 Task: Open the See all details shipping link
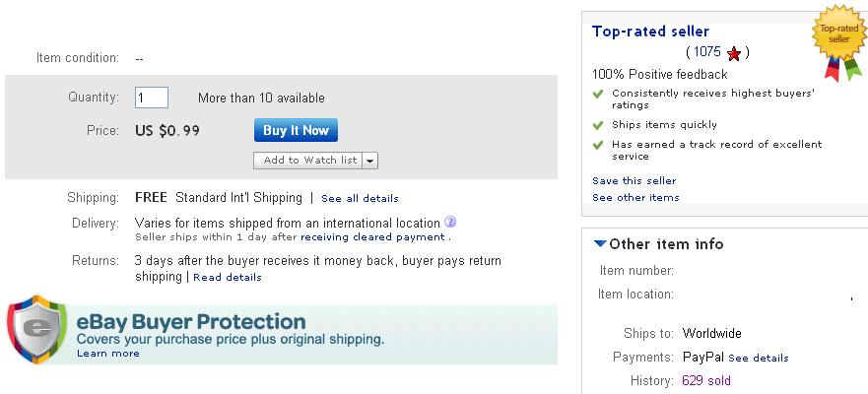tap(360, 198)
